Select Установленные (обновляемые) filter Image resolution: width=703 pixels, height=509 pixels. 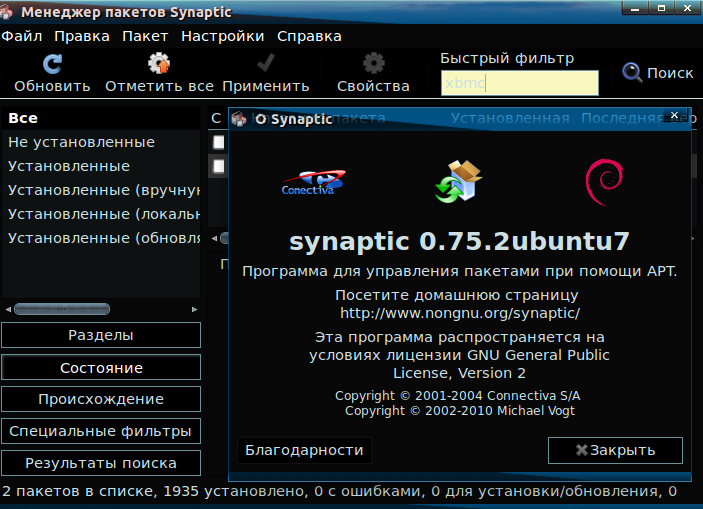[x=101, y=238]
